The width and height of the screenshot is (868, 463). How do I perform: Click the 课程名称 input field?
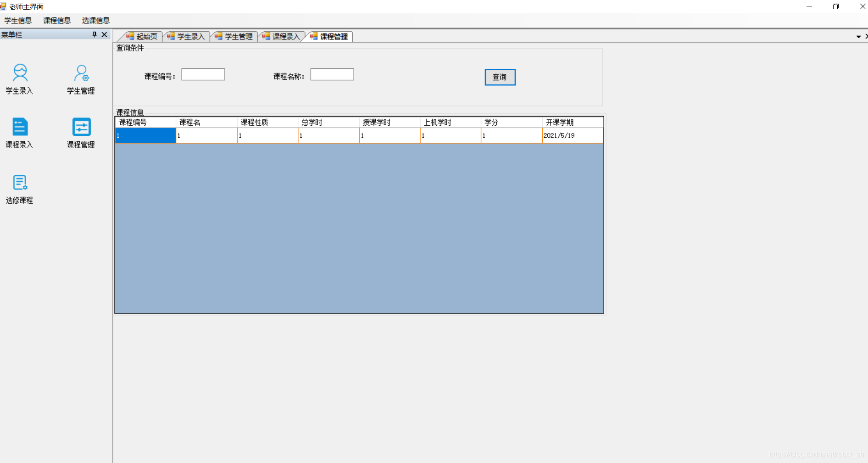pos(332,74)
